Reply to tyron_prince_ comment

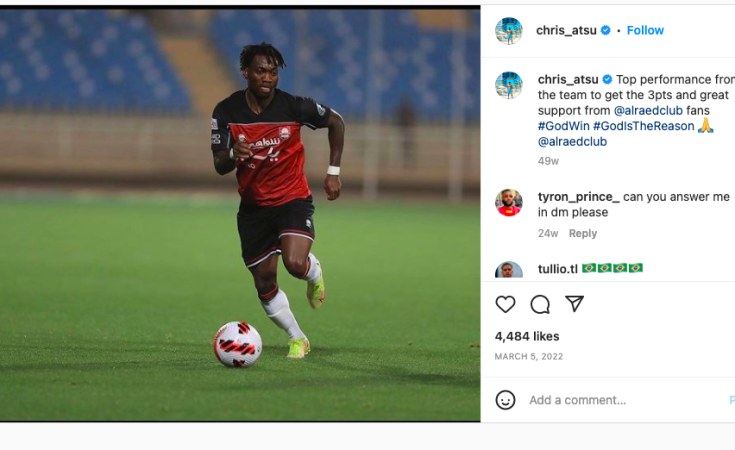583,233
